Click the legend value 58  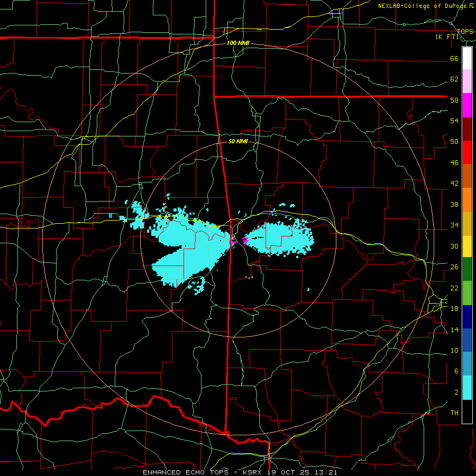(454, 100)
